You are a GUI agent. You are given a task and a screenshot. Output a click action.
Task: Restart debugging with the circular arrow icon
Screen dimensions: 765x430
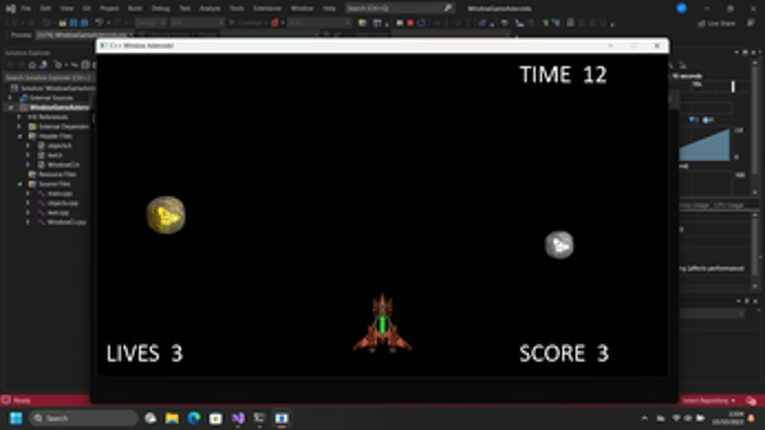pos(421,22)
